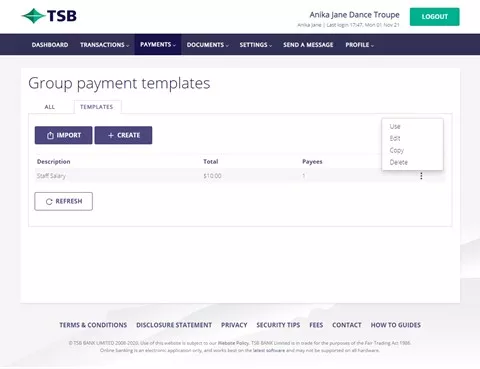Screen dimensions: 480x369
Task: Open the Website Policy link
Action: pyautogui.click(x=233, y=343)
